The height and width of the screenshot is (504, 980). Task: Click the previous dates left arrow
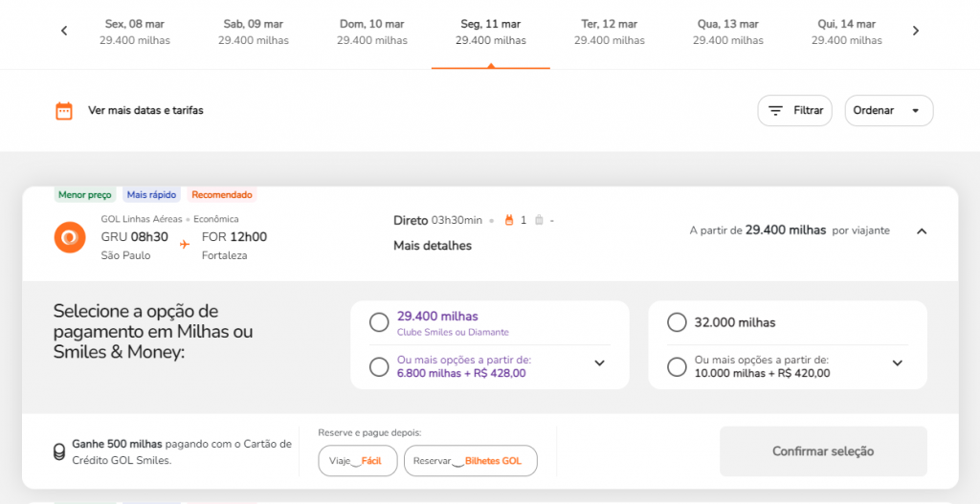tap(64, 31)
